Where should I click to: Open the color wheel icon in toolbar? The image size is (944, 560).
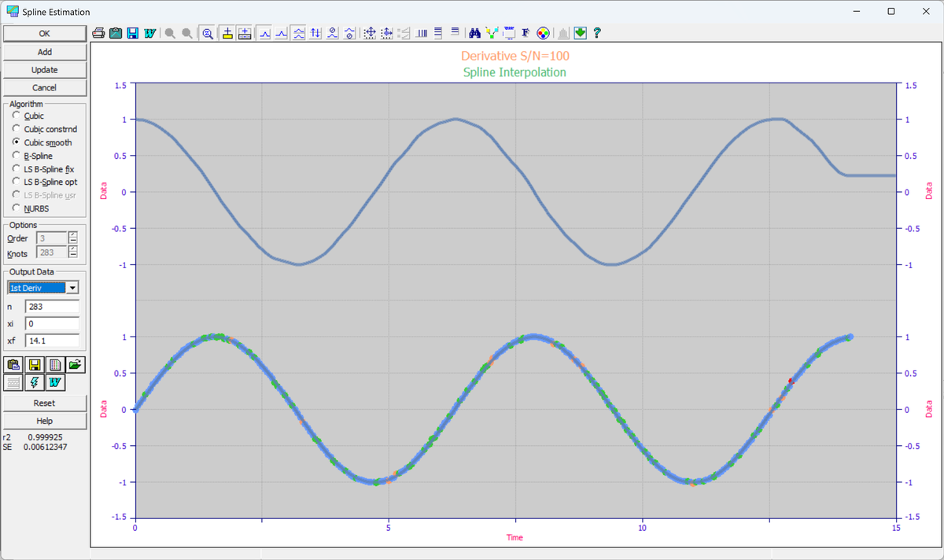tap(543, 33)
